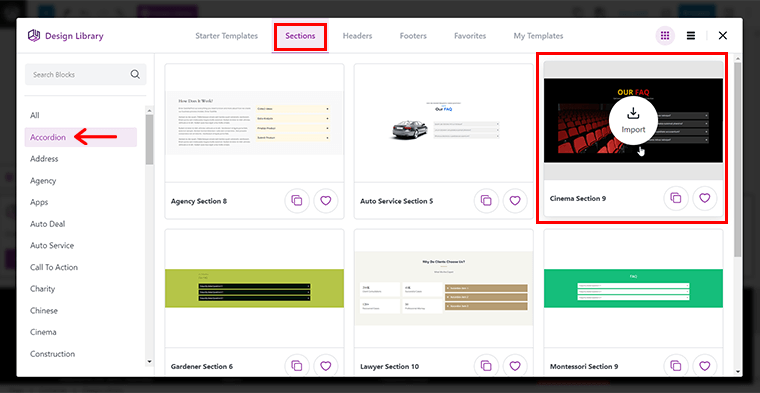Click the blocks grid scrollbar thumb
Image resolution: width=760 pixels, height=393 pixels.
[738, 159]
